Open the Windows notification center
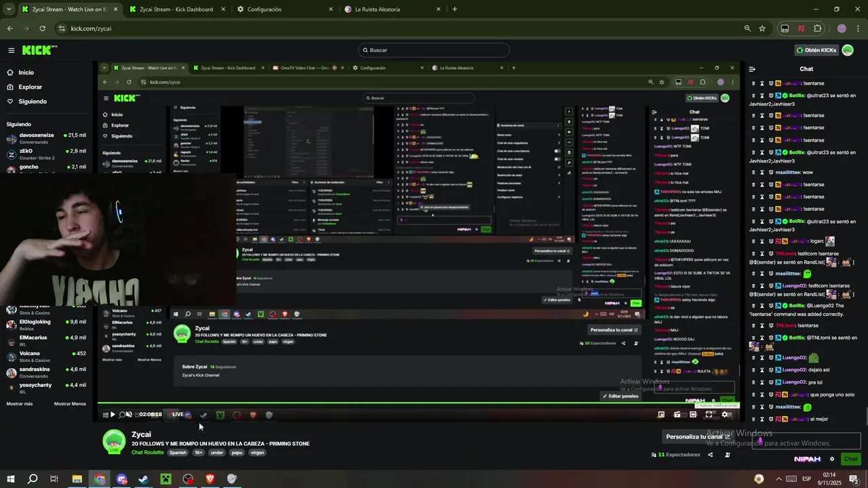The image size is (868, 488). click(x=854, y=479)
